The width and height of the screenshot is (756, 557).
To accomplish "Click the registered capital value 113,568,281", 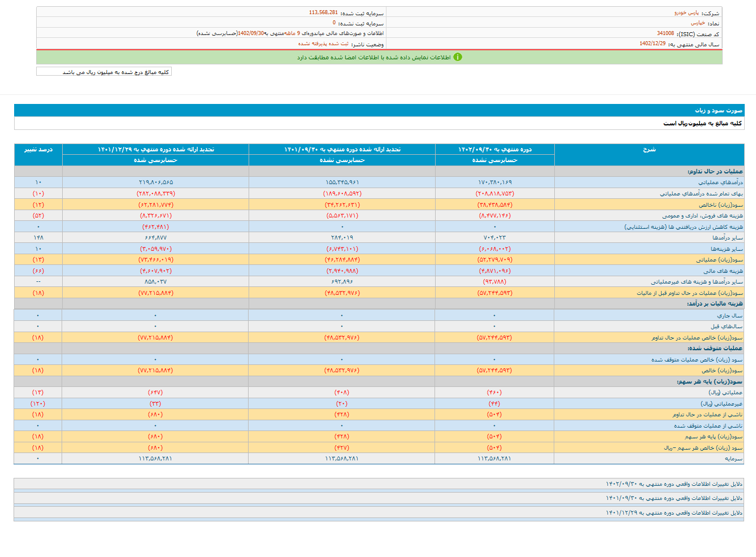I will [323, 12].
